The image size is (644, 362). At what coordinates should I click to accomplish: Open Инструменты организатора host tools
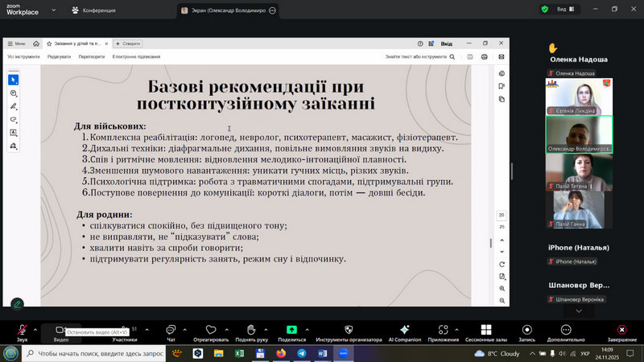(348, 330)
